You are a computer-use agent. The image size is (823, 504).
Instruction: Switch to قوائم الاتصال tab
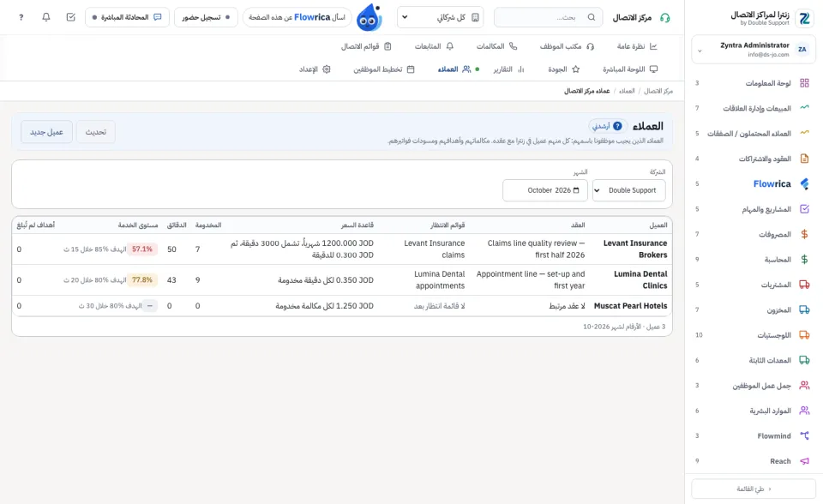pyautogui.click(x=366, y=46)
